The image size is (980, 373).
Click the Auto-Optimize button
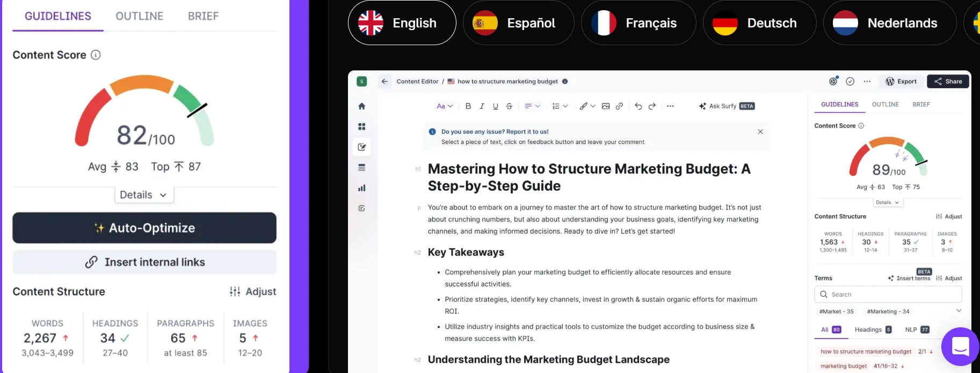point(144,228)
